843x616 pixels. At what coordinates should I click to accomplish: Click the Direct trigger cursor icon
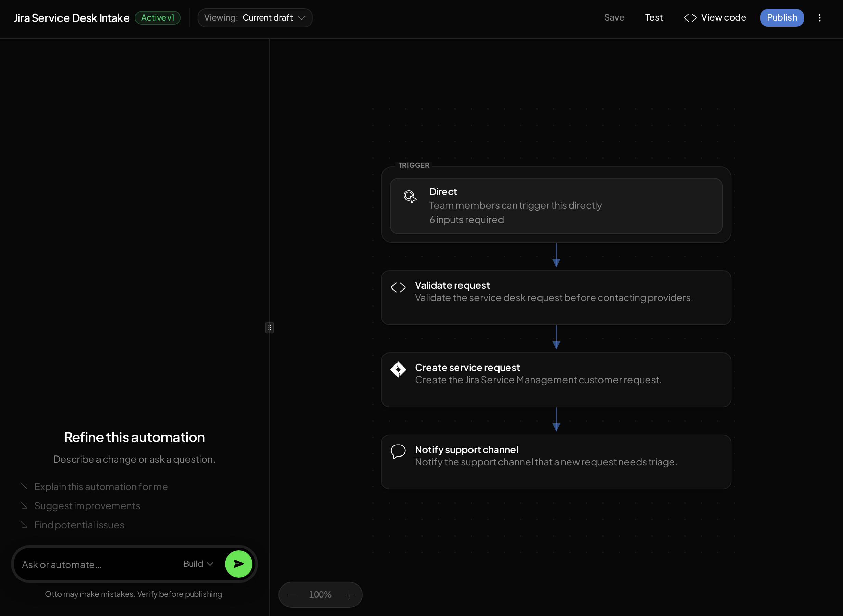click(410, 196)
